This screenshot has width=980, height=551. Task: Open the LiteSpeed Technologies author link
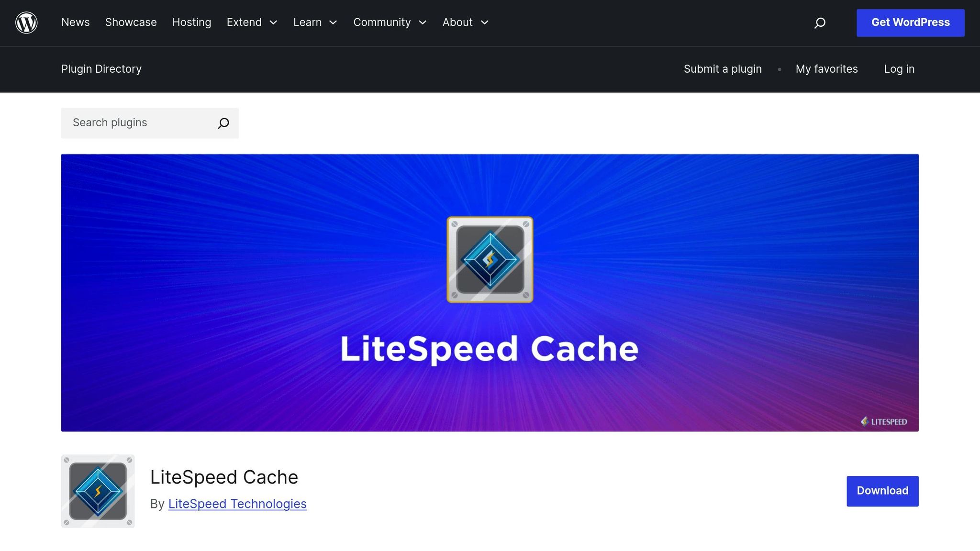[x=237, y=504]
